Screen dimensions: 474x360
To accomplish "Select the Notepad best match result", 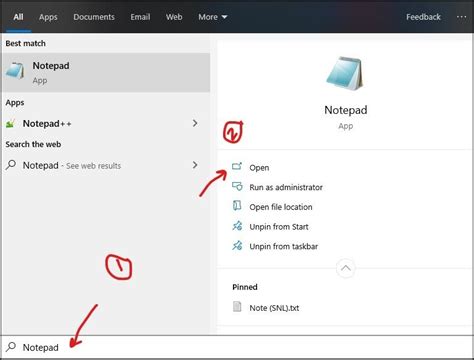I will 106,72.
